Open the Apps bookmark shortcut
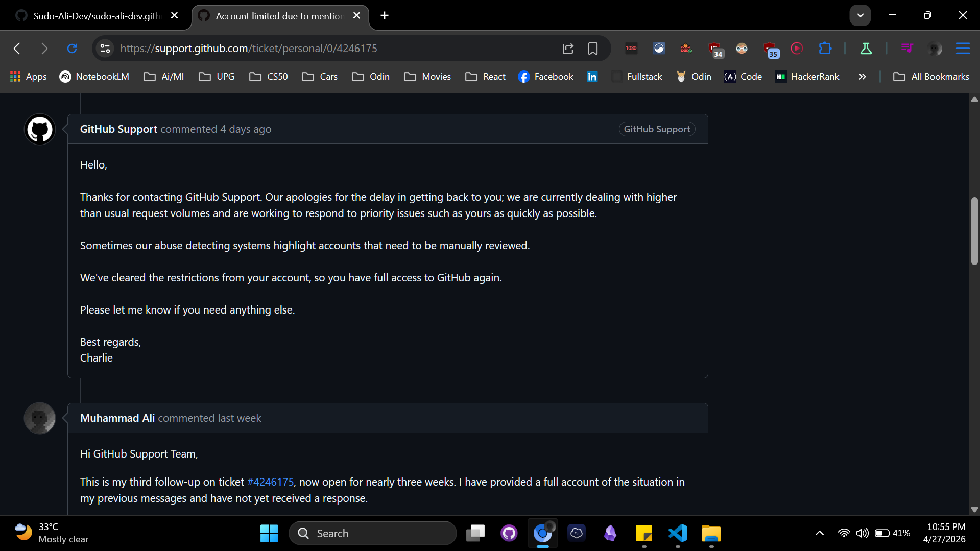980x551 pixels. [x=29, y=77]
